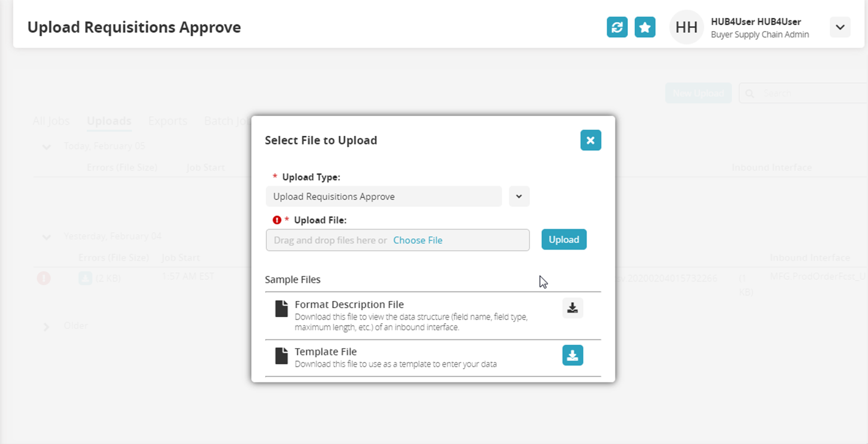This screenshot has width=868, height=444.
Task: Close the Select File to Upload dialog
Action: [590, 141]
